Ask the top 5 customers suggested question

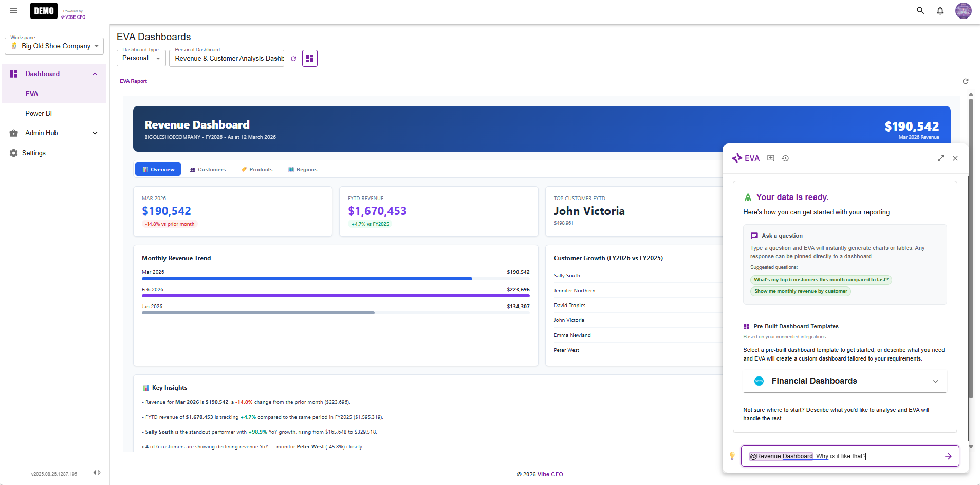821,280
